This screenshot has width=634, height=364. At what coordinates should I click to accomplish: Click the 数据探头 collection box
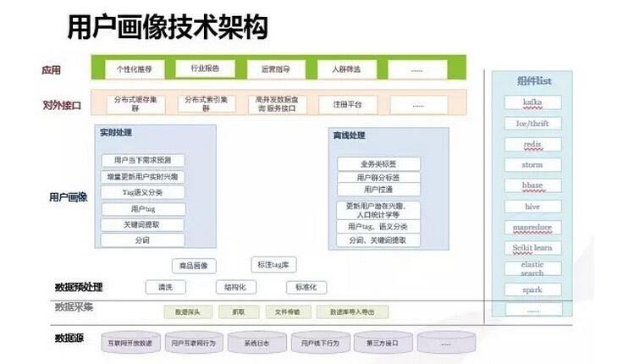click(188, 312)
